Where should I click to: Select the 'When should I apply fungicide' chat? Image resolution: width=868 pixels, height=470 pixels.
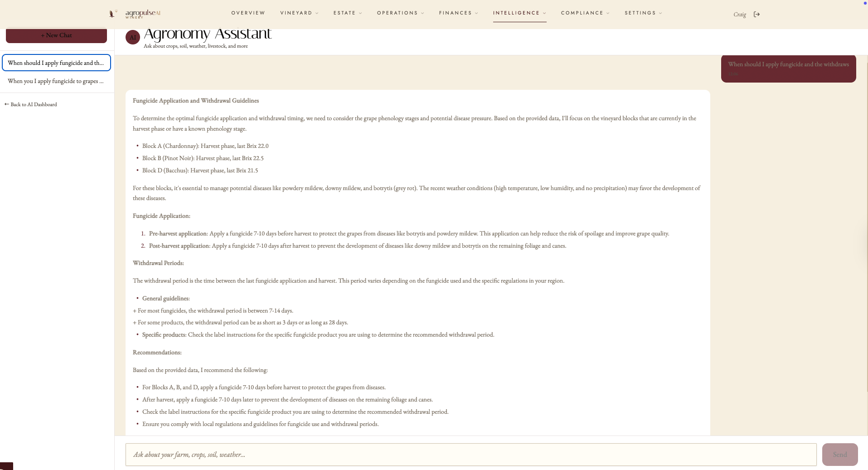56,63
